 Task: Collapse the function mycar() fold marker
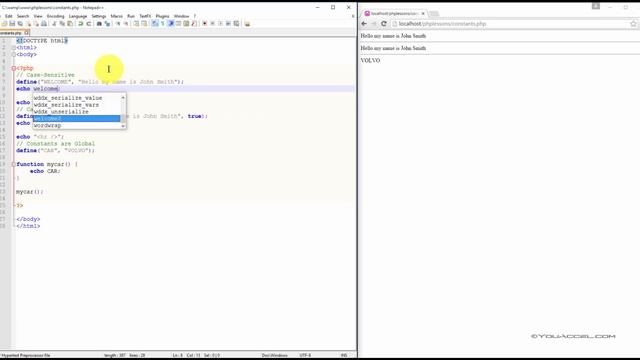click(x=13, y=164)
